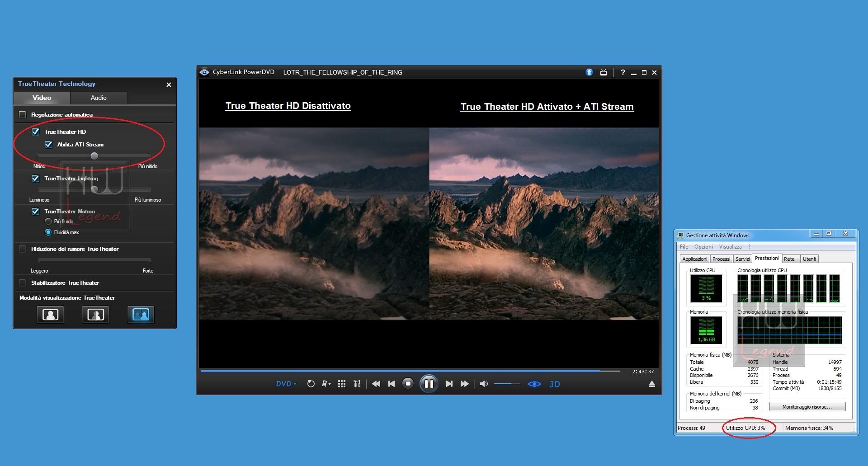Click the Memoria 1,36 GB gauge

pyautogui.click(x=706, y=330)
